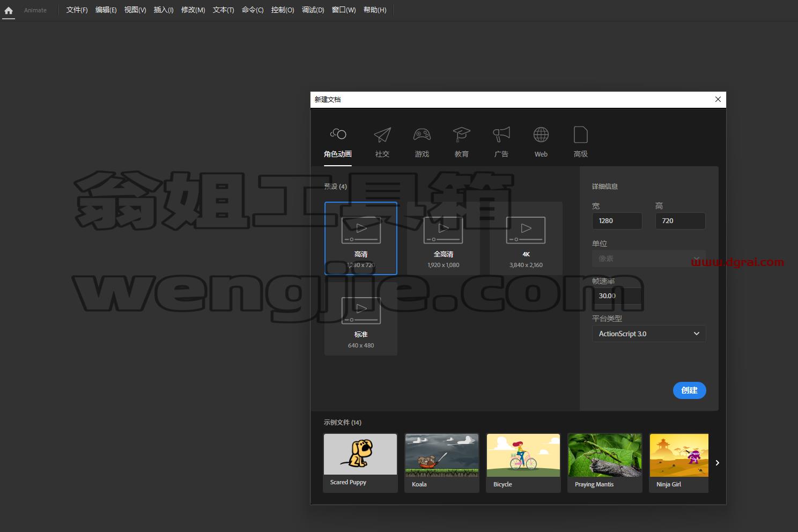Open the Window (窗口) menu
This screenshot has width=798, height=532.
(x=344, y=10)
